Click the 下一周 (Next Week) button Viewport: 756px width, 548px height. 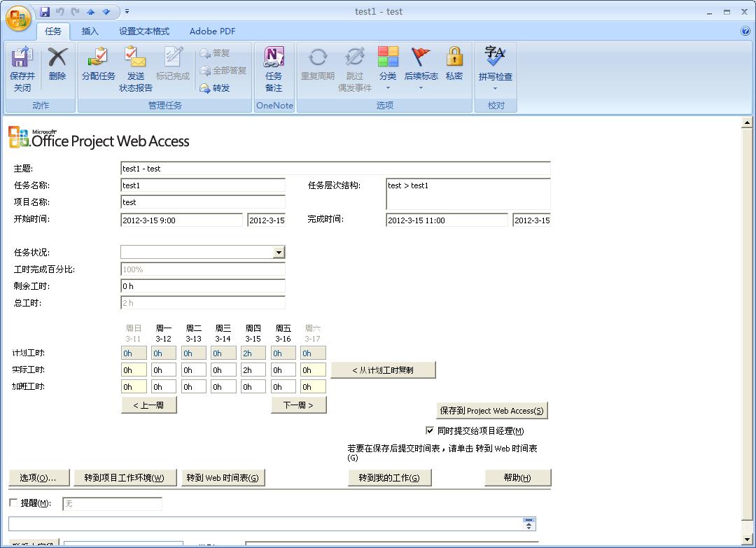pyautogui.click(x=298, y=405)
